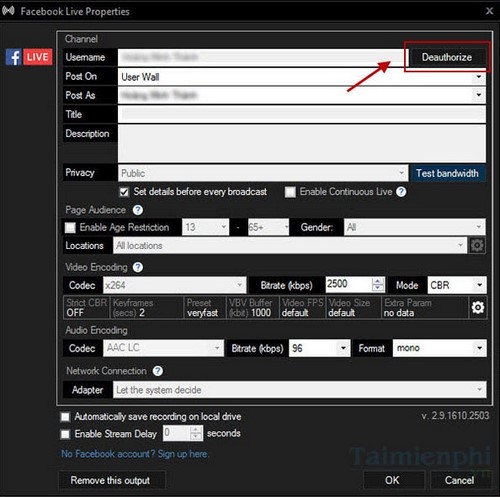Viewport: 500px width, 497px height.
Task: Click Keyframes (secs) 2 cell
Action: coord(147,307)
